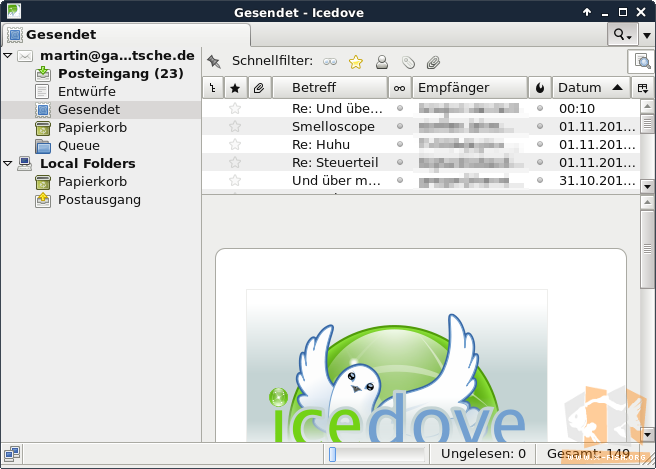Image resolution: width=656 pixels, height=469 pixels.
Task: Click the mail account envelope icon
Action: click(x=25, y=56)
